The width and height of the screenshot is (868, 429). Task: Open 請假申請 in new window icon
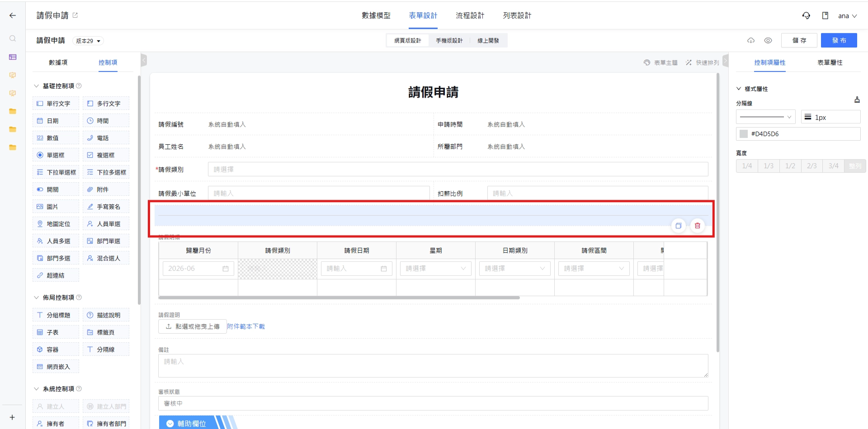pos(75,15)
